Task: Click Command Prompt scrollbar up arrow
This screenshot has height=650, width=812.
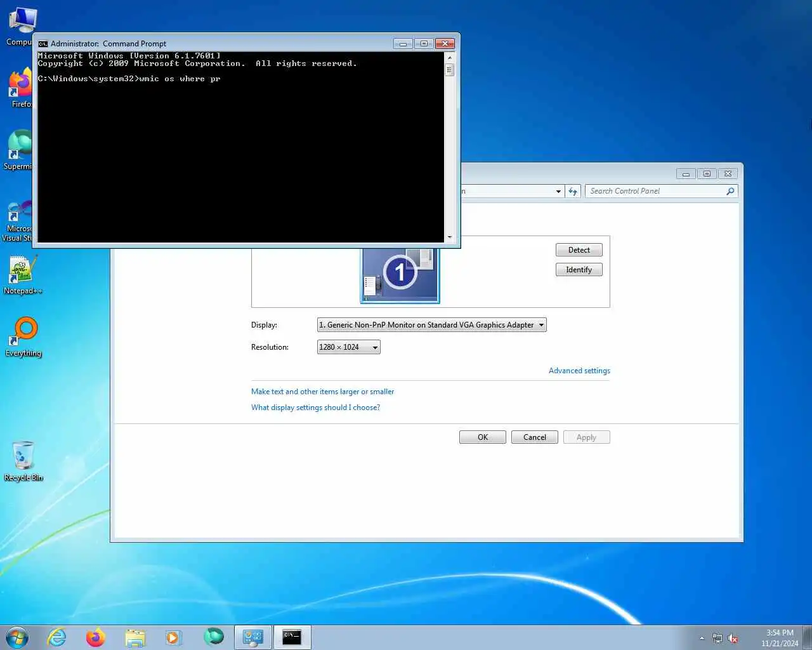Action: pos(450,58)
